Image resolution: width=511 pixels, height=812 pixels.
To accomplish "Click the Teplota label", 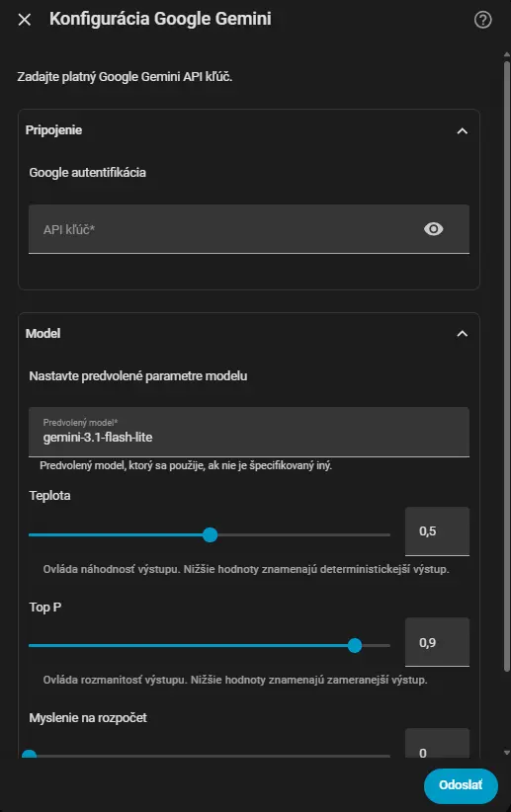I will 49,496.
